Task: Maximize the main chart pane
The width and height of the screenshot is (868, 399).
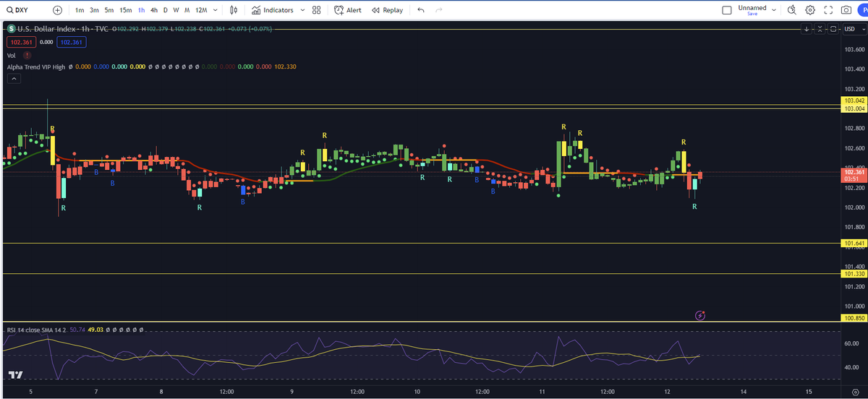Action: point(833,29)
